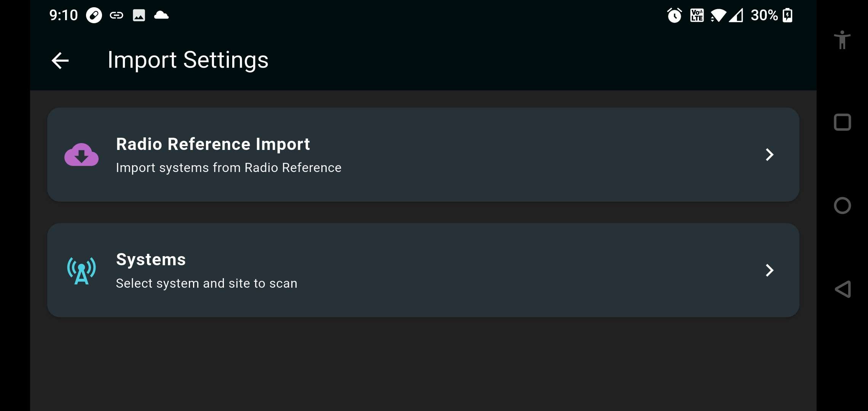Open the Radio Reference Import option
868x411 pixels.
click(x=213, y=144)
